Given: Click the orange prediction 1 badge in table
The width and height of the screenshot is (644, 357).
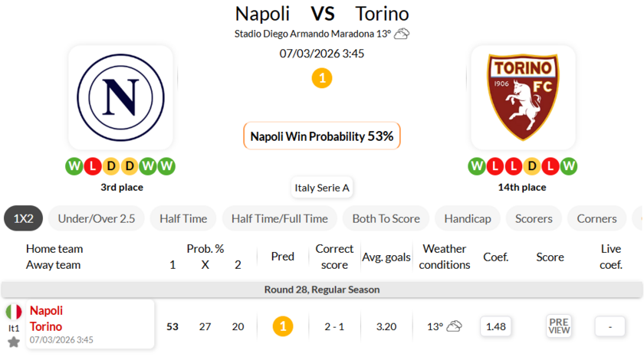Looking at the screenshot, I should pyautogui.click(x=283, y=326).
